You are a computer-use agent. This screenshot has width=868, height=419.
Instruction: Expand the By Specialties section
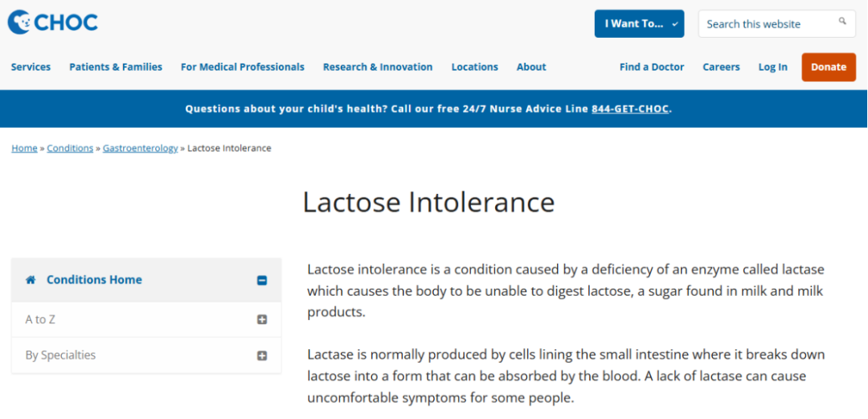point(262,355)
